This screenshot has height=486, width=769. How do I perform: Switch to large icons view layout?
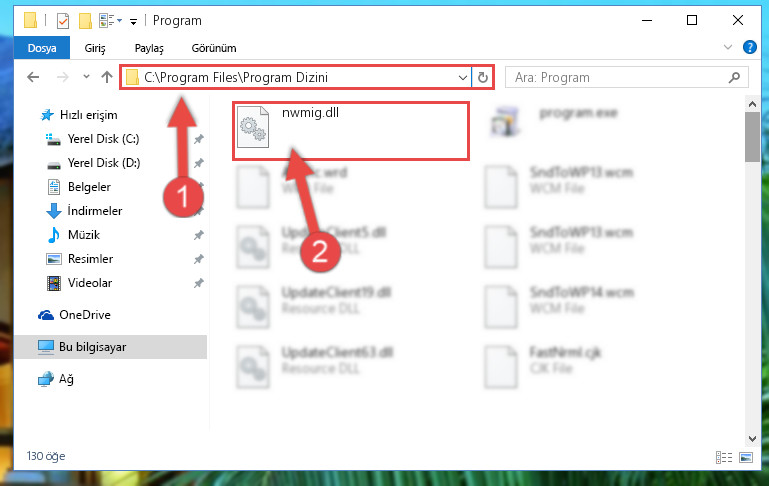pyautogui.click(x=746, y=457)
